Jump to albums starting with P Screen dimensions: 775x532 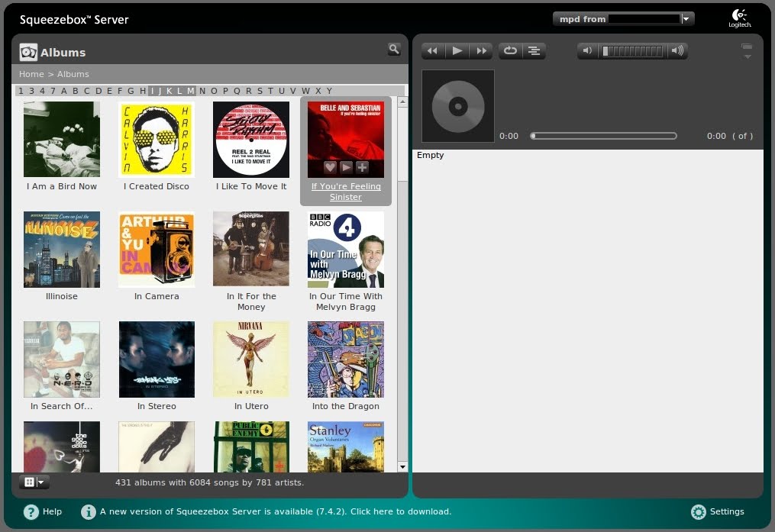[x=225, y=91]
